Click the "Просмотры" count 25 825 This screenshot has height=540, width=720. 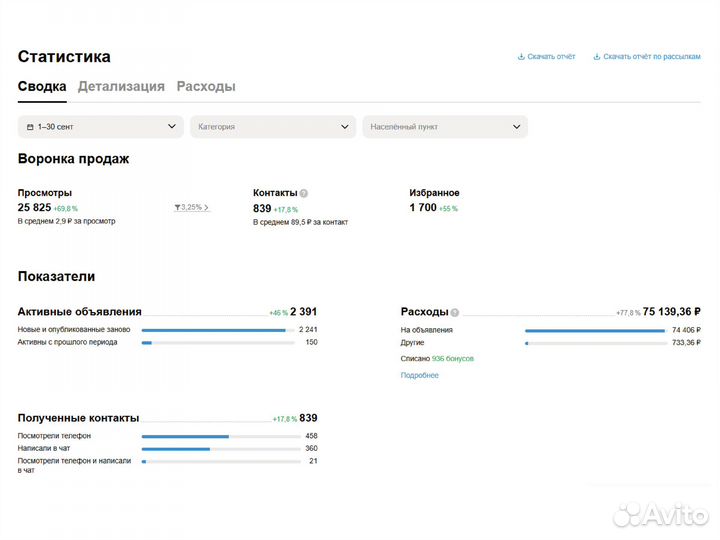click(34, 208)
